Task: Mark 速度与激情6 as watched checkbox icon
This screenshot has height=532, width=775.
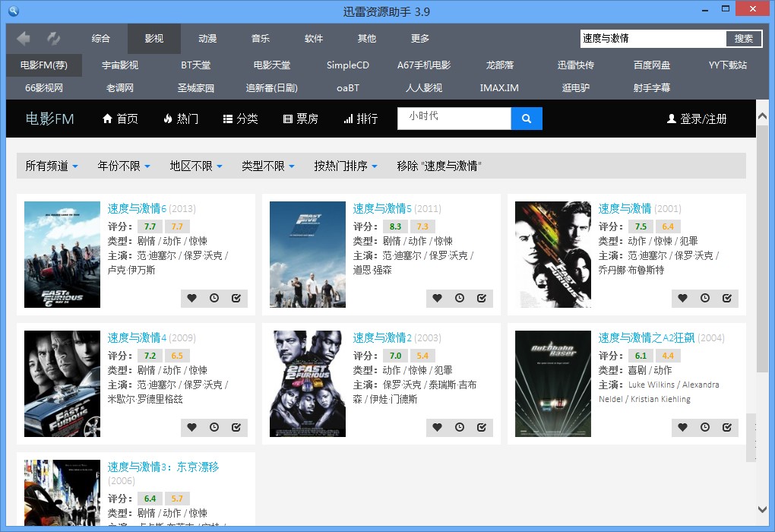Action: point(236,299)
